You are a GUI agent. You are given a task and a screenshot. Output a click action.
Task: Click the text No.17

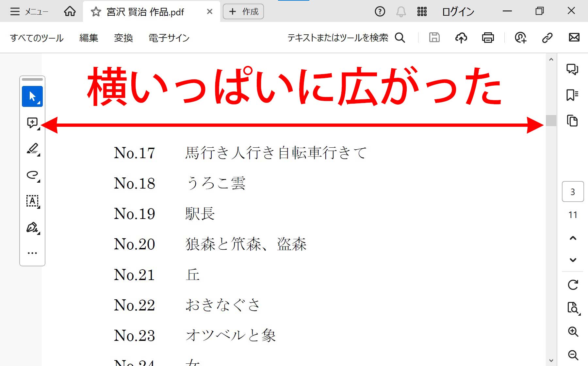coord(134,153)
